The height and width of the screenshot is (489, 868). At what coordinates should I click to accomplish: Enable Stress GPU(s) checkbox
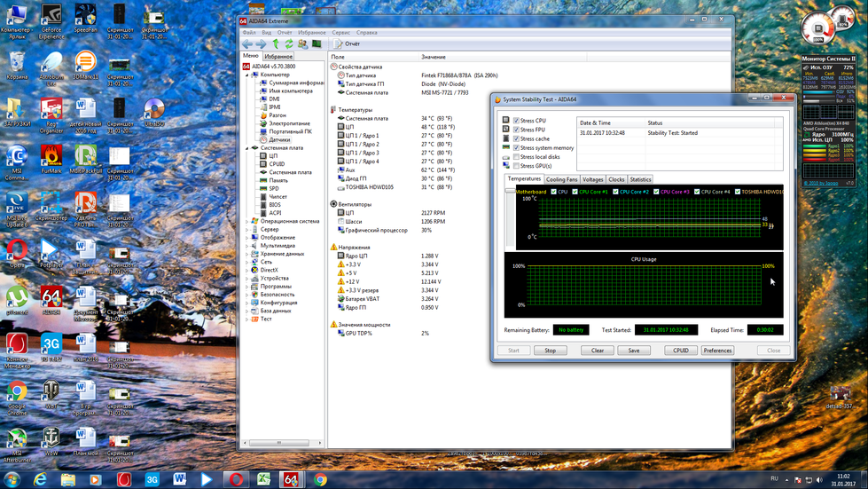click(516, 166)
